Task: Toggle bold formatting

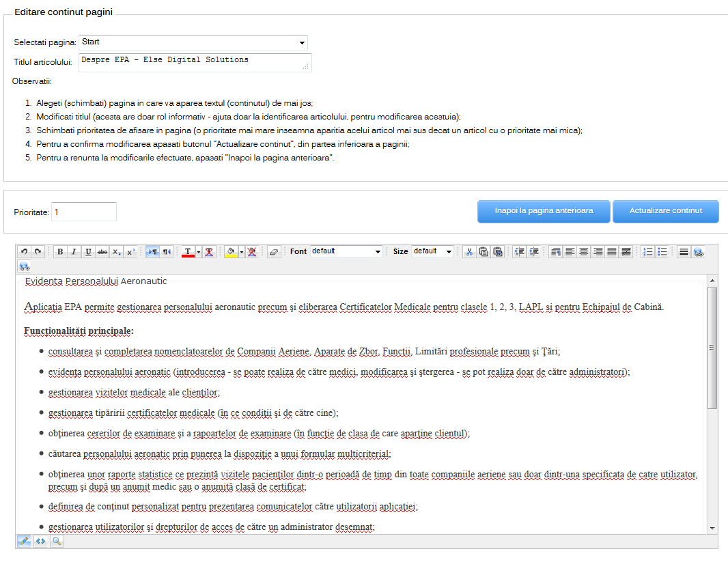Action: (60, 251)
